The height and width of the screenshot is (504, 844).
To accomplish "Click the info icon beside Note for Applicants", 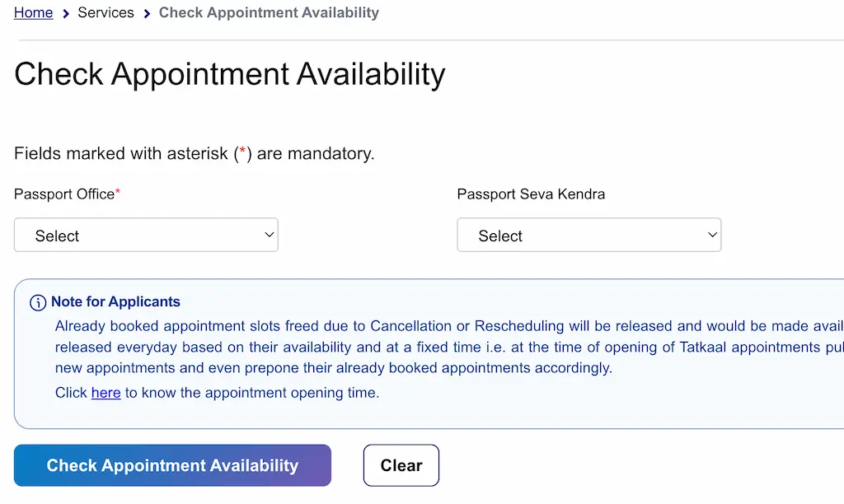I will (x=38, y=302).
